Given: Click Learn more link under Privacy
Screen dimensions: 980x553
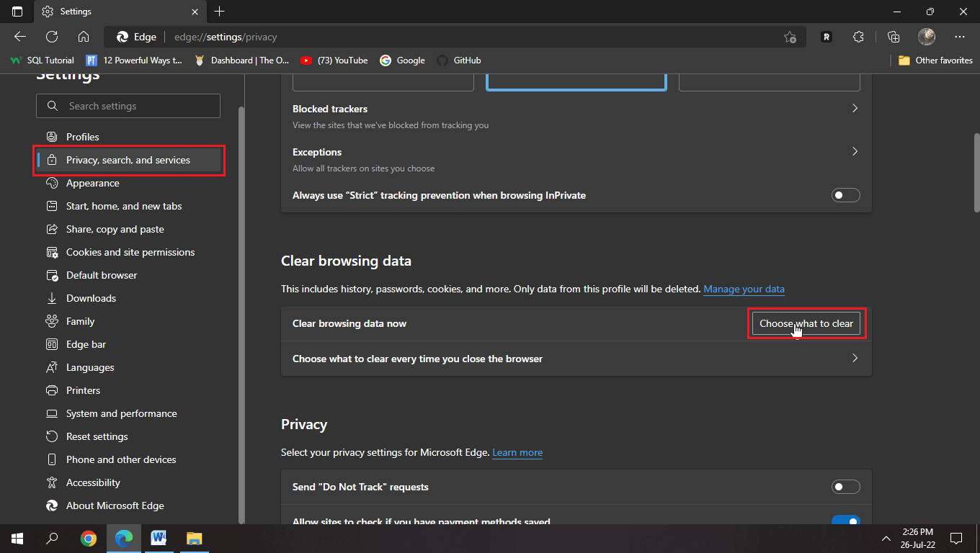Looking at the screenshot, I should [517, 453].
